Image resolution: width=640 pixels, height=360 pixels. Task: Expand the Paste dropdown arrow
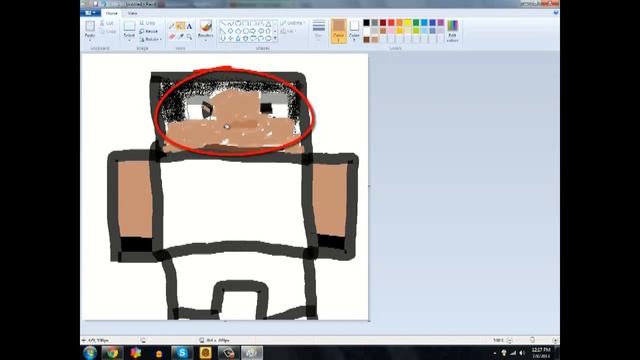tap(90, 40)
